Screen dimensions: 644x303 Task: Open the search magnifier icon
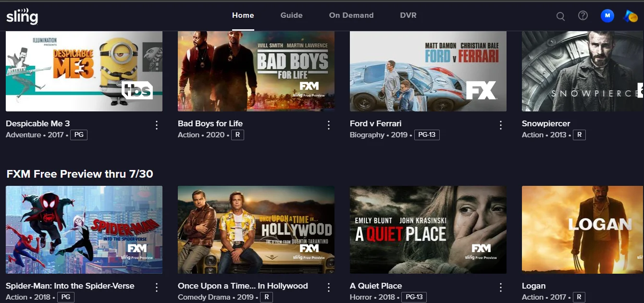(560, 16)
